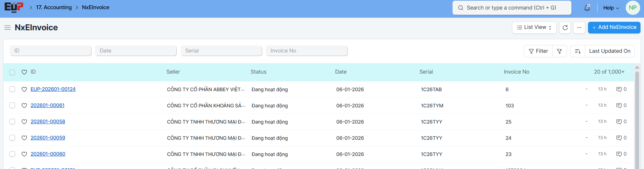Select checkbox for row EUP-202601-00124
Screen dimensions: 644x169
[x=12, y=89]
